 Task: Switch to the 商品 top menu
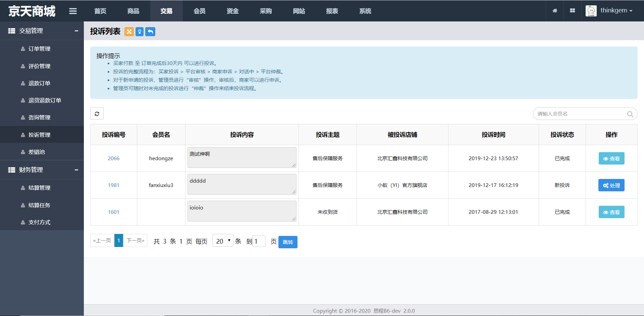(x=133, y=11)
